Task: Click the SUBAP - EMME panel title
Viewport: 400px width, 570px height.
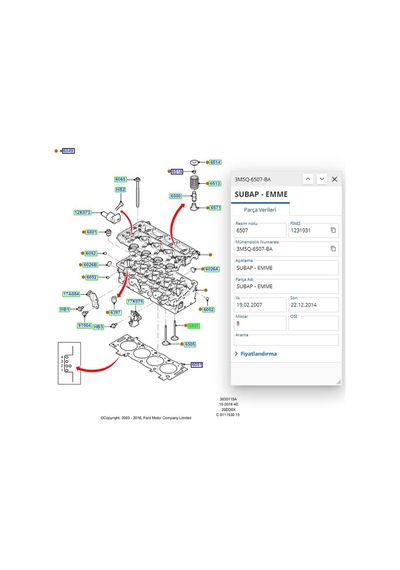Action: click(261, 194)
